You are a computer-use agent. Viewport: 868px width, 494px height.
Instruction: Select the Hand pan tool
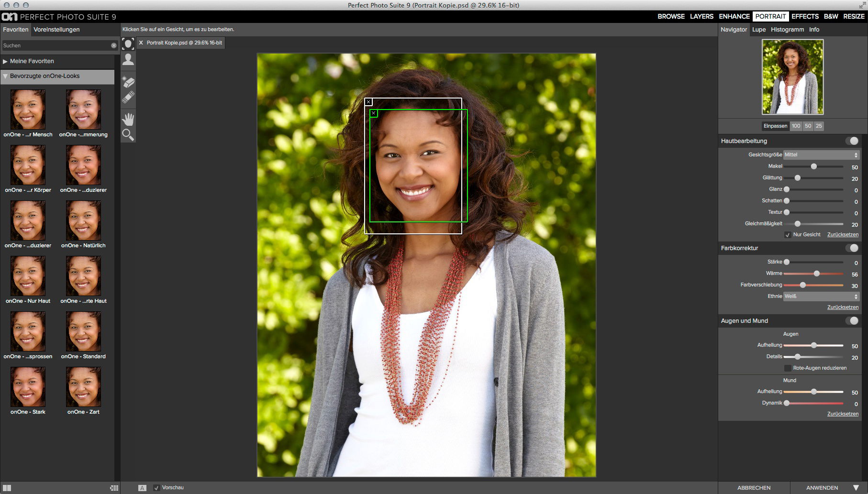click(x=128, y=119)
